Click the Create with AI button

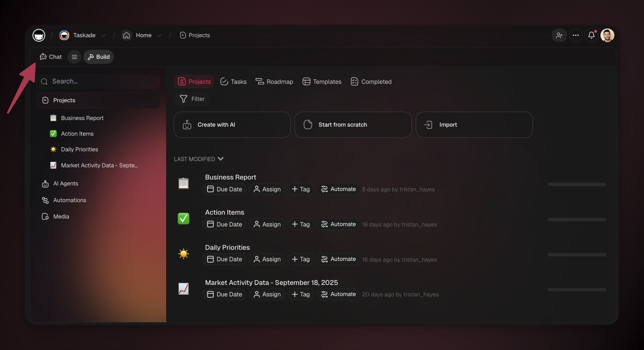click(x=232, y=125)
